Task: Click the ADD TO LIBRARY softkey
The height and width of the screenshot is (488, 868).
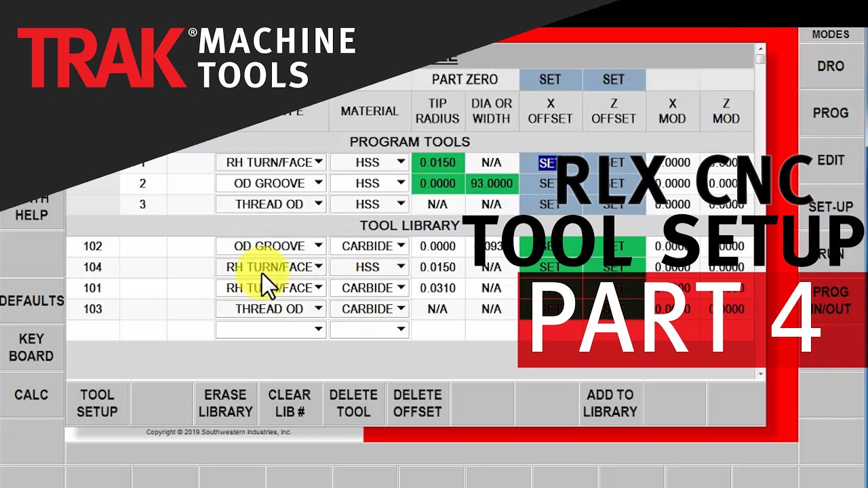Action: click(610, 403)
